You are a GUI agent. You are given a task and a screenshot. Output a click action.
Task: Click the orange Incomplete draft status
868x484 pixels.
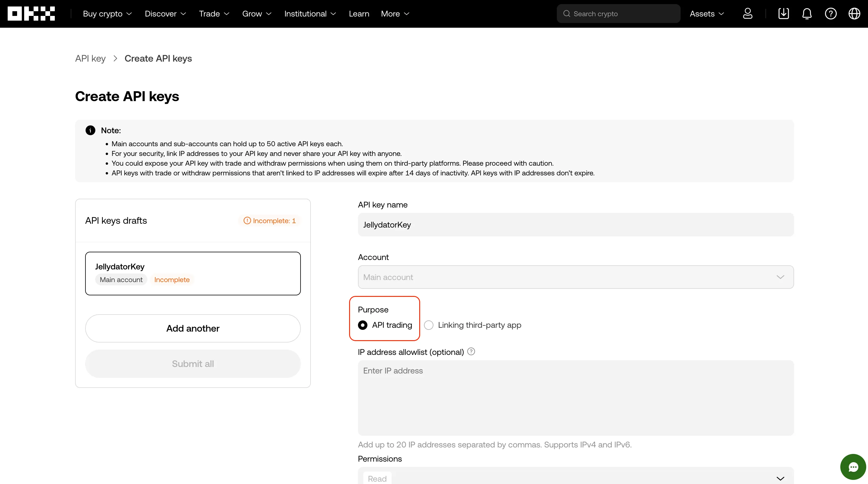coord(172,279)
